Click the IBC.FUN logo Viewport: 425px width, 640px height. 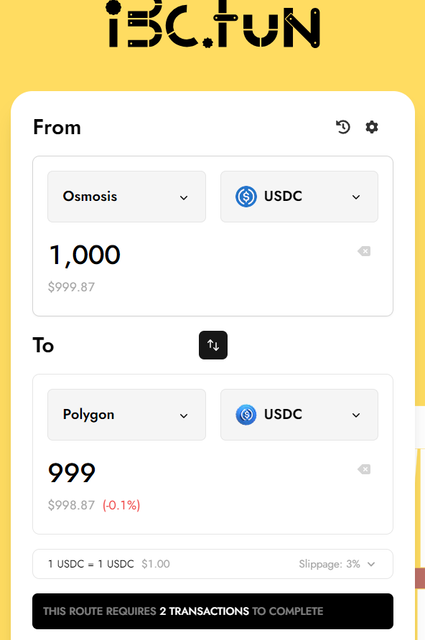(x=214, y=24)
